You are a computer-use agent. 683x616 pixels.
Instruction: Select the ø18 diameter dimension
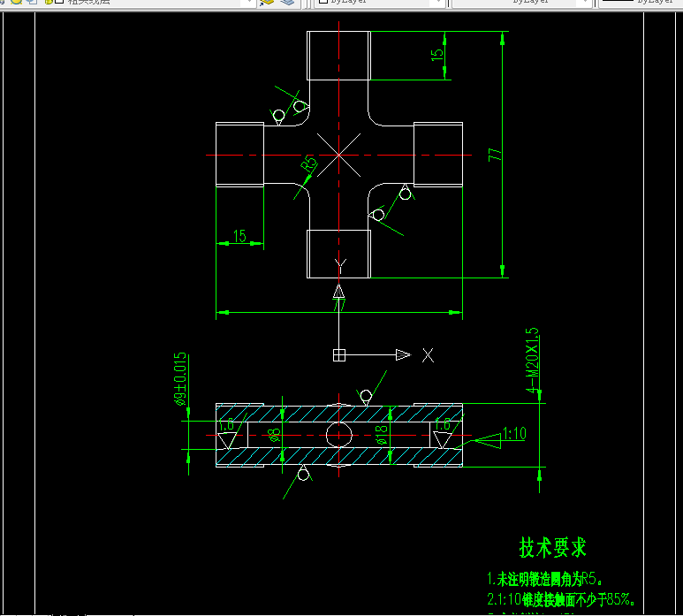pyautogui.click(x=382, y=435)
